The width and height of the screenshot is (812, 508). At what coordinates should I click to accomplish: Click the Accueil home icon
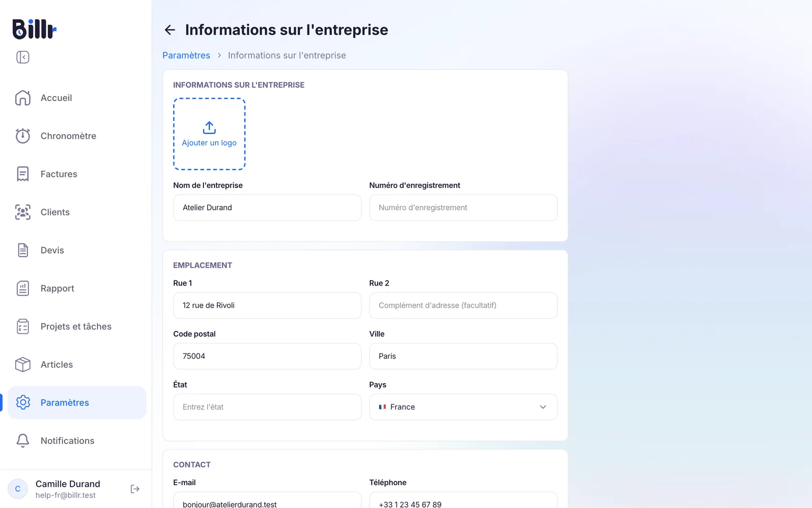click(23, 98)
